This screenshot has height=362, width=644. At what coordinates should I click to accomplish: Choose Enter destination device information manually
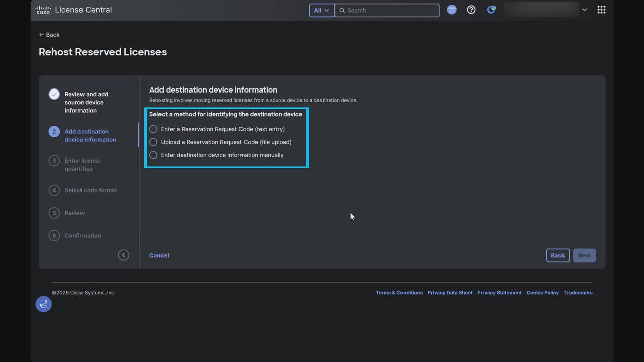pos(153,155)
